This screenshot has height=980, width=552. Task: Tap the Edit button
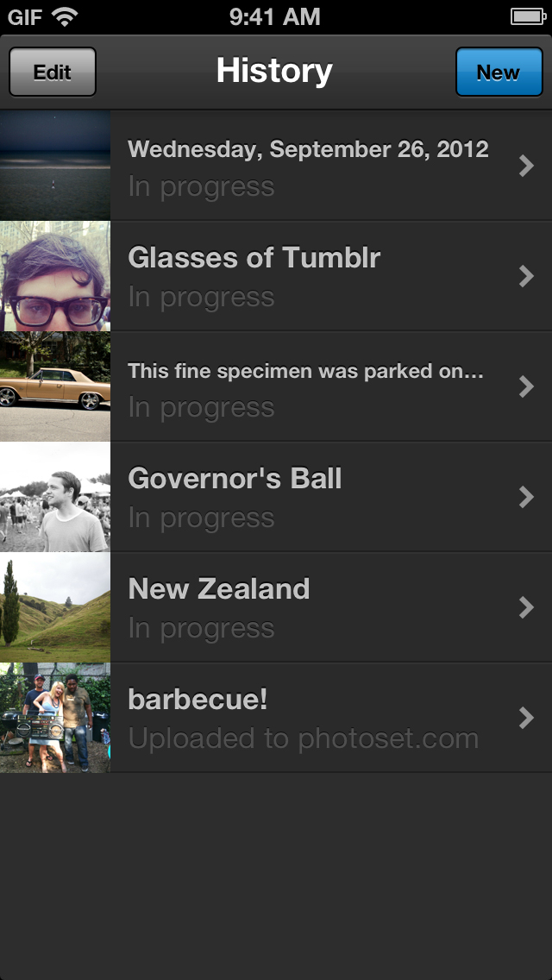click(52, 72)
